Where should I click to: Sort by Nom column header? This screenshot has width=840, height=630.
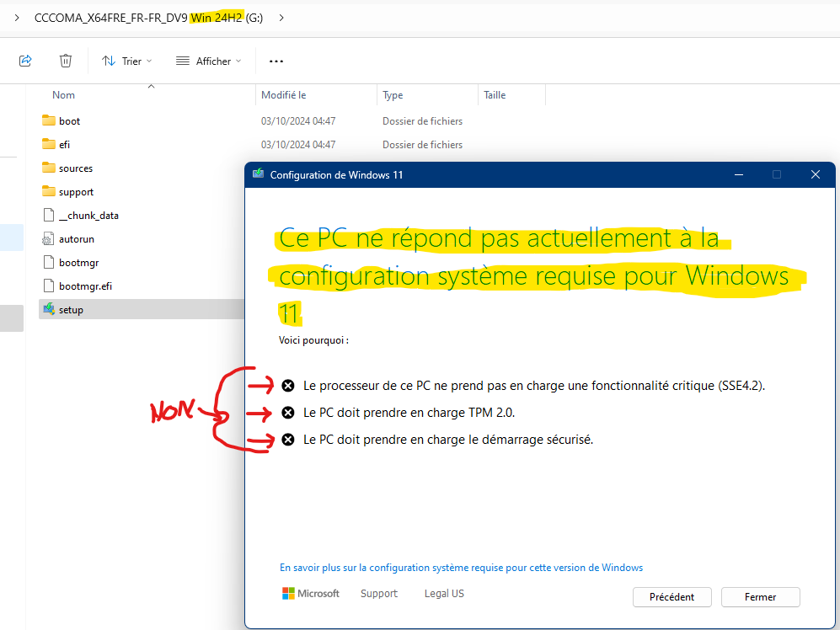[x=64, y=95]
